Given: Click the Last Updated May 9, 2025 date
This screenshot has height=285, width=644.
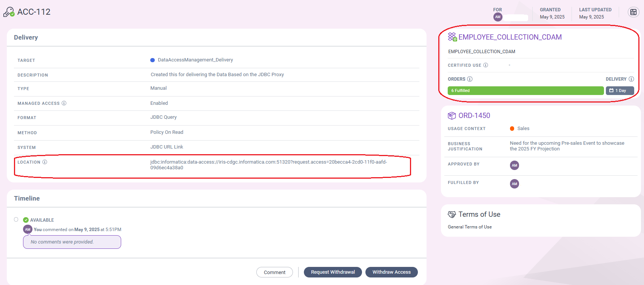Looking at the screenshot, I should (592, 17).
